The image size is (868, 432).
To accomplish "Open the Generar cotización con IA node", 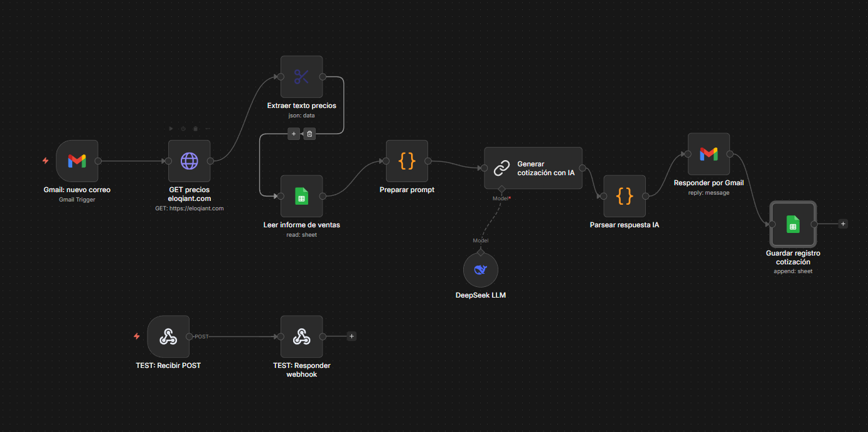I will click(533, 168).
